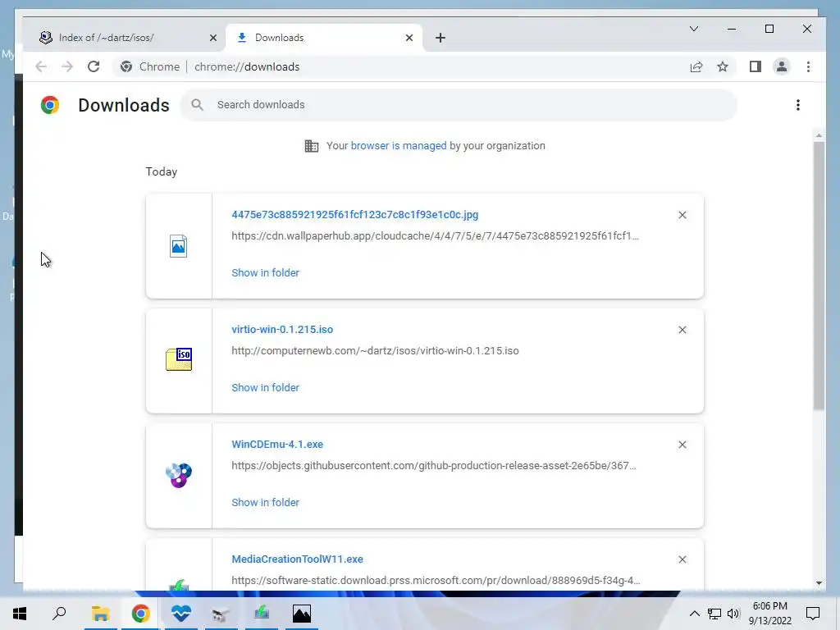
Task: Remove the jpg download from list
Action: click(682, 215)
